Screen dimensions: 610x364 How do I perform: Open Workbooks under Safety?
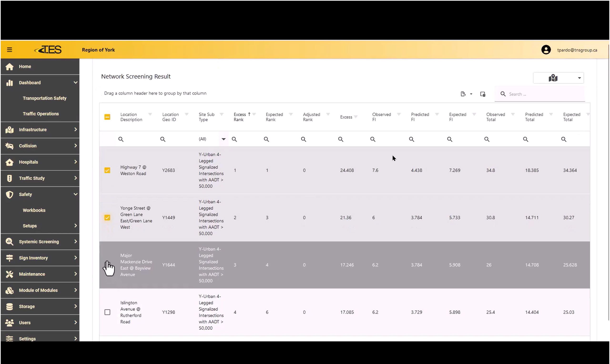34,210
